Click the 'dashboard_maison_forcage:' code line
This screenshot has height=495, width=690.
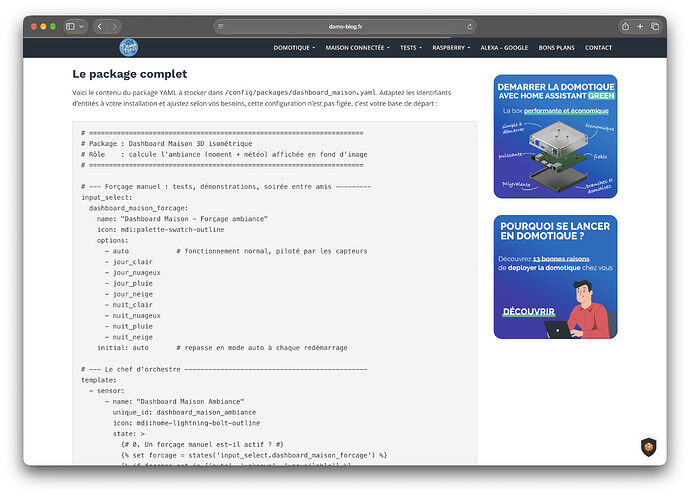(138, 208)
